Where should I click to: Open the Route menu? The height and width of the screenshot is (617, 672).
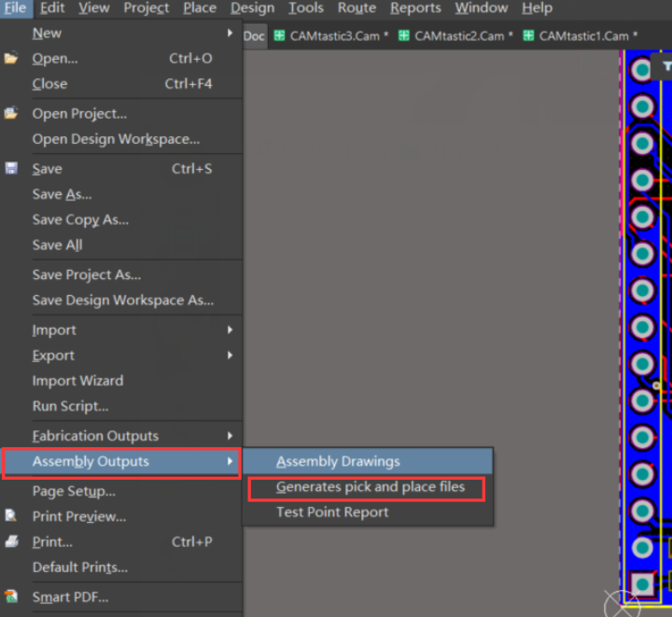coord(357,8)
